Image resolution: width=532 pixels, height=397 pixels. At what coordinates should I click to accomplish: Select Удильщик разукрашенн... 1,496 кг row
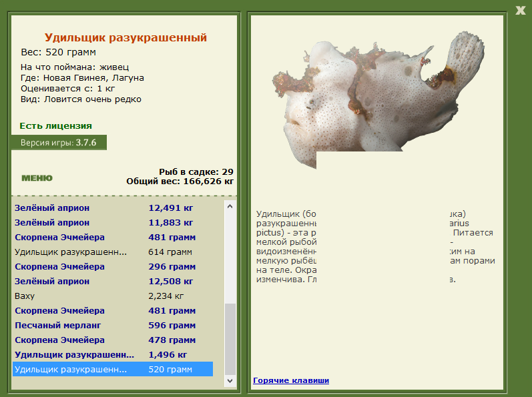[113, 354]
